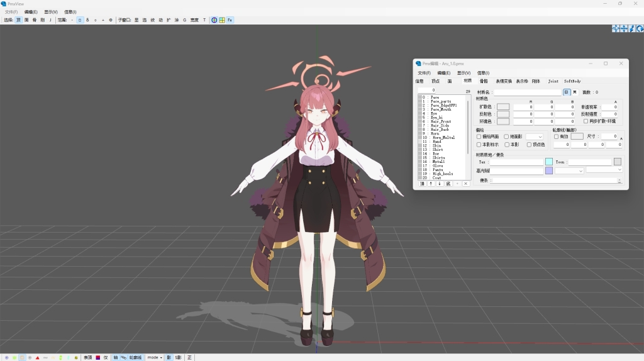
Task: Toggle the S影 self-shadow button
Action: pos(178,358)
